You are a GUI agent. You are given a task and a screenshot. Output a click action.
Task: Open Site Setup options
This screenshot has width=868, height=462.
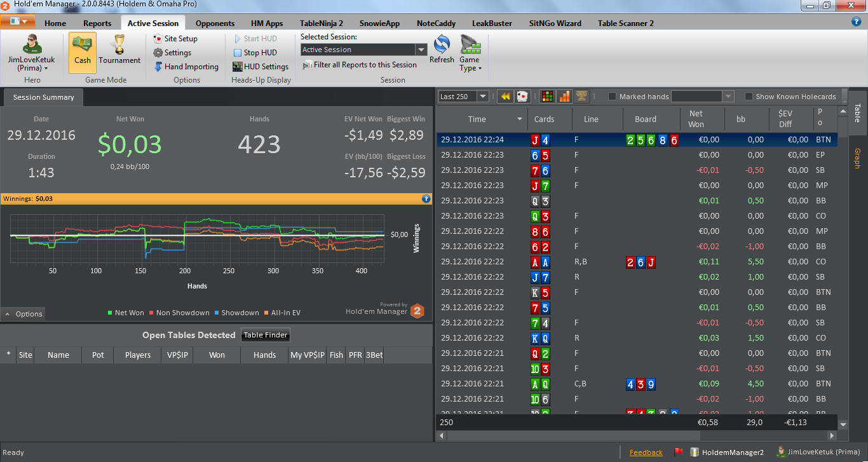click(x=175, y=39)
